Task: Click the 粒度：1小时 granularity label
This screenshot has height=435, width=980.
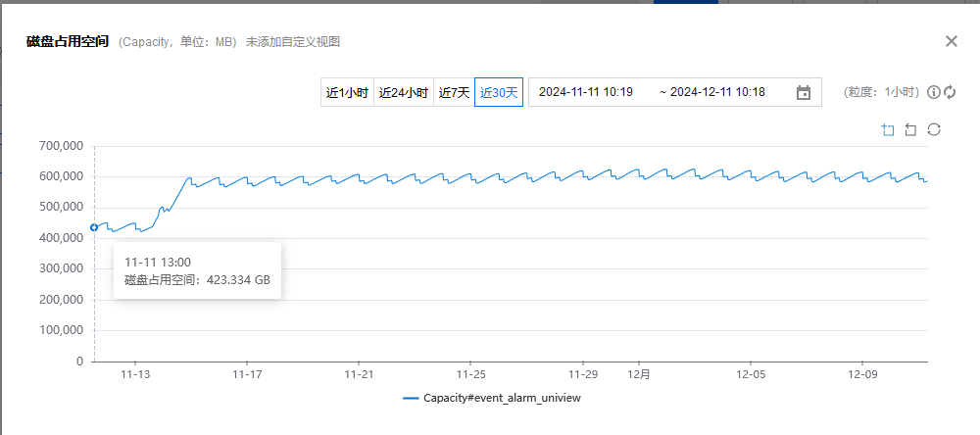Action: point(882,92)
